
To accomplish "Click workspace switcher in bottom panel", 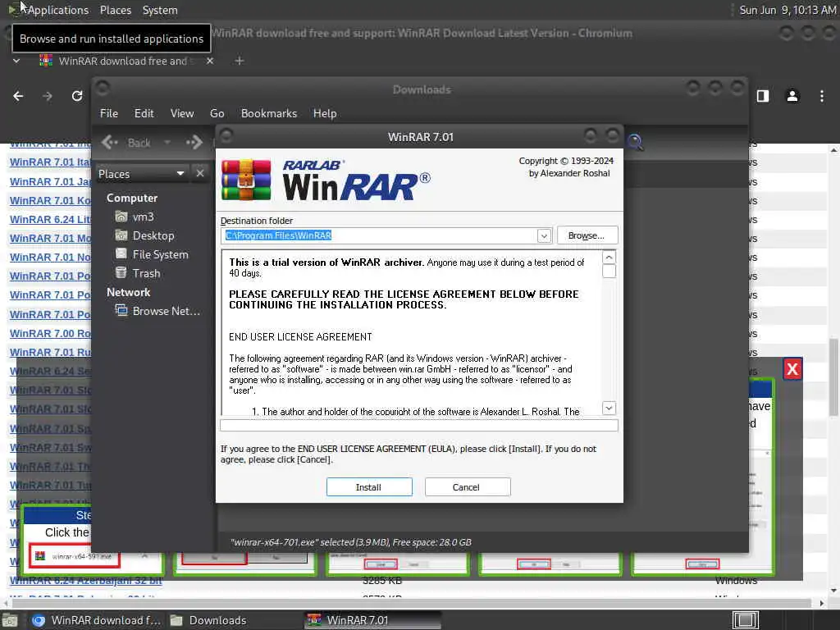I will (745, 620).
